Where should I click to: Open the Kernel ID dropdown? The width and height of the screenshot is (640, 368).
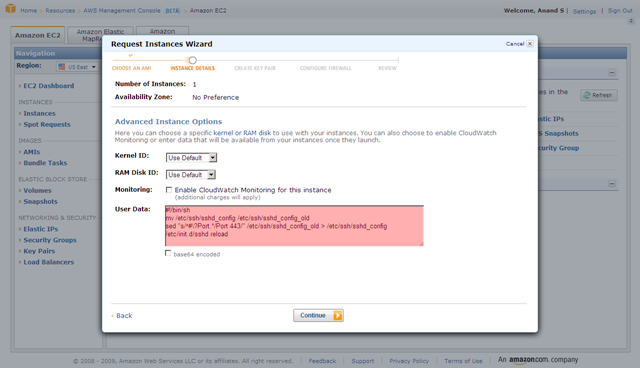(x=191, y=157)
